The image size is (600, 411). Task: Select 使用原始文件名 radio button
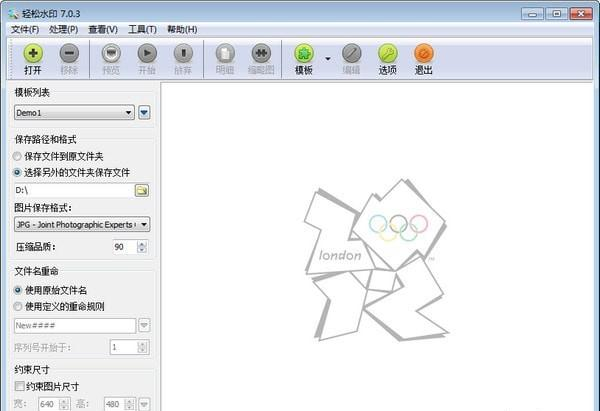[x=17, y=290]
